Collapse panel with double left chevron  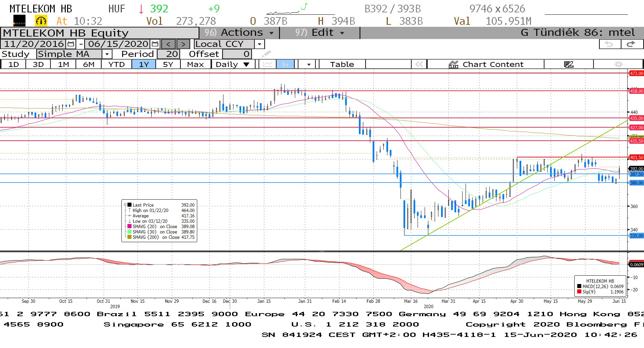pos(419,64)
